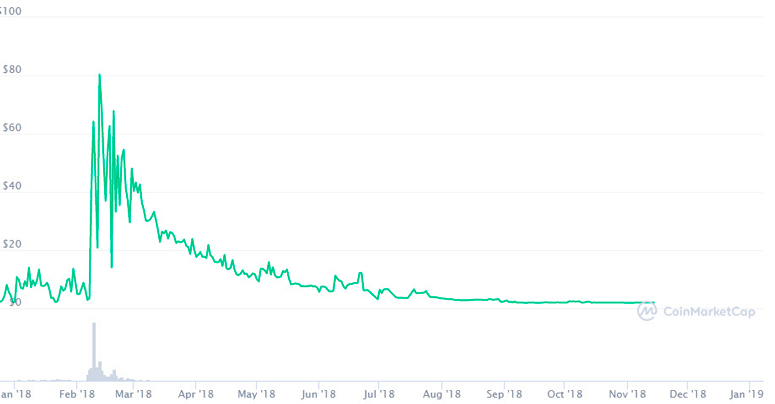Click the highest price peak near $80

99,75
